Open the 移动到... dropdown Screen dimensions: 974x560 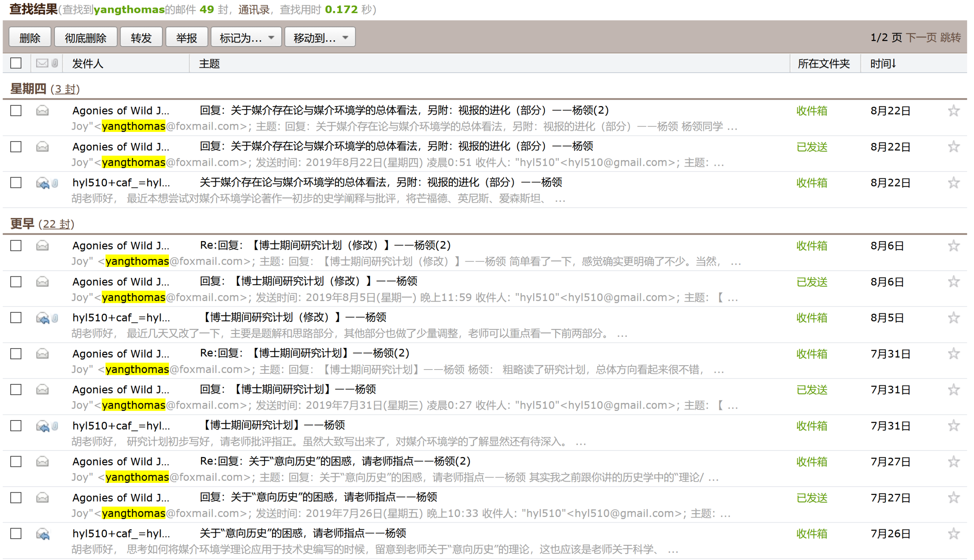320,37
